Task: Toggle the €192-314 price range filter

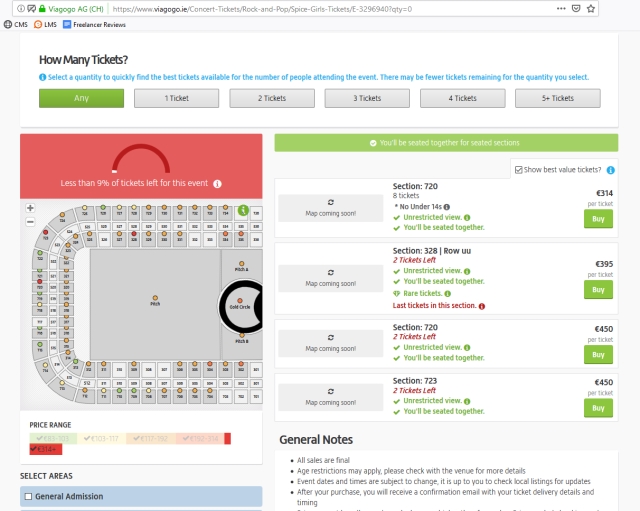Action: (200, 438)
